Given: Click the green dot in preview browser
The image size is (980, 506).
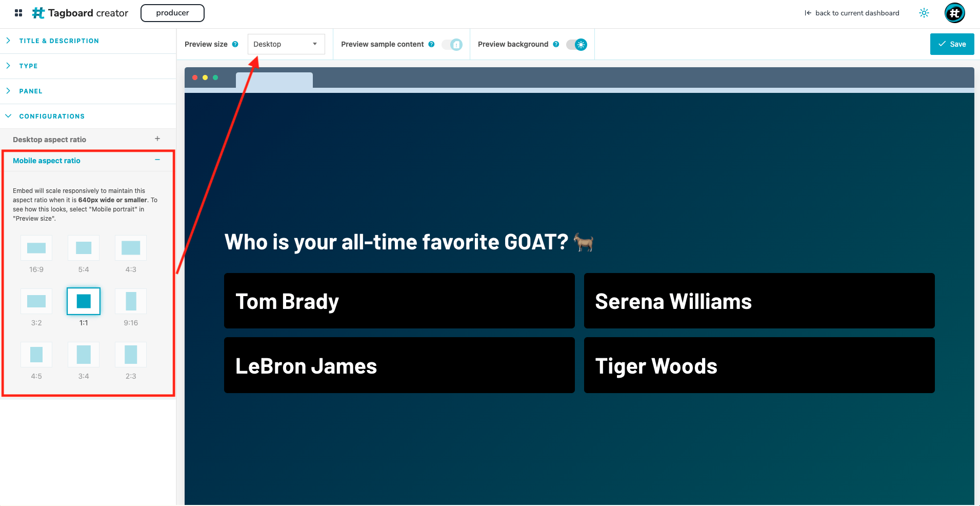Looking at the screenshot, I should pyautogui.click(x=215, y=77).
